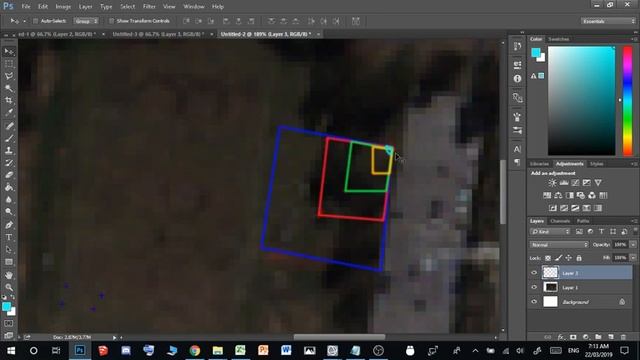Open the Filter menu
This screenshot has height=360, width=640.
149,7
